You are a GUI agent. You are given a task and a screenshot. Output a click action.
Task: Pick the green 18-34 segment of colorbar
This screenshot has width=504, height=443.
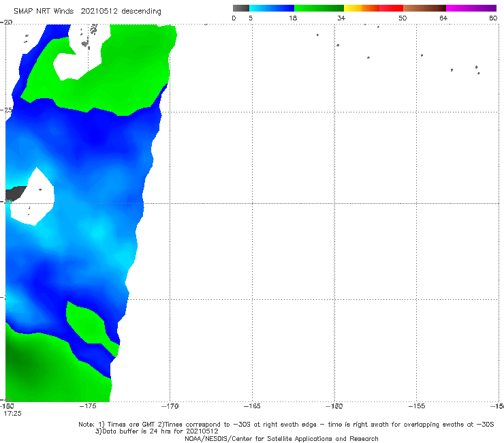coord(319,8)
